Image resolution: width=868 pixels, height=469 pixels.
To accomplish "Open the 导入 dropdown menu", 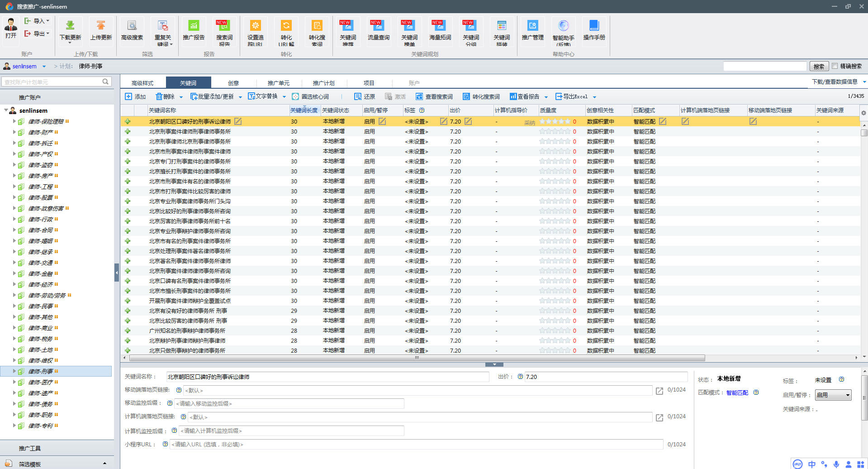I will tap(38, 21).
